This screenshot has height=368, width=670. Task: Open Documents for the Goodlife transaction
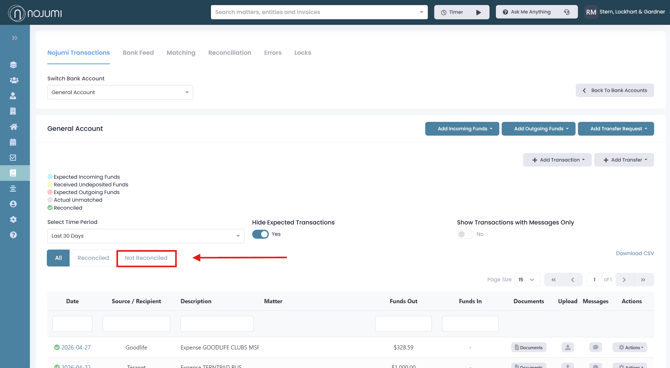[529, 347]
